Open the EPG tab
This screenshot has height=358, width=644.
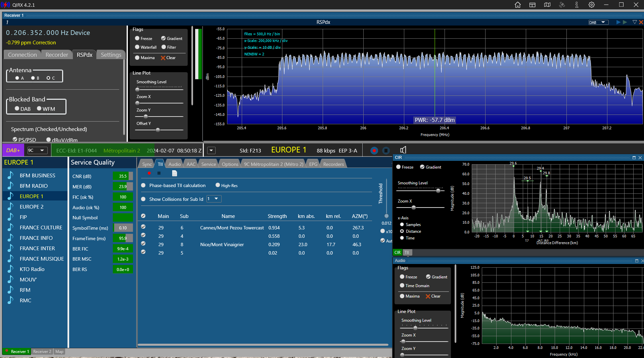313,164
